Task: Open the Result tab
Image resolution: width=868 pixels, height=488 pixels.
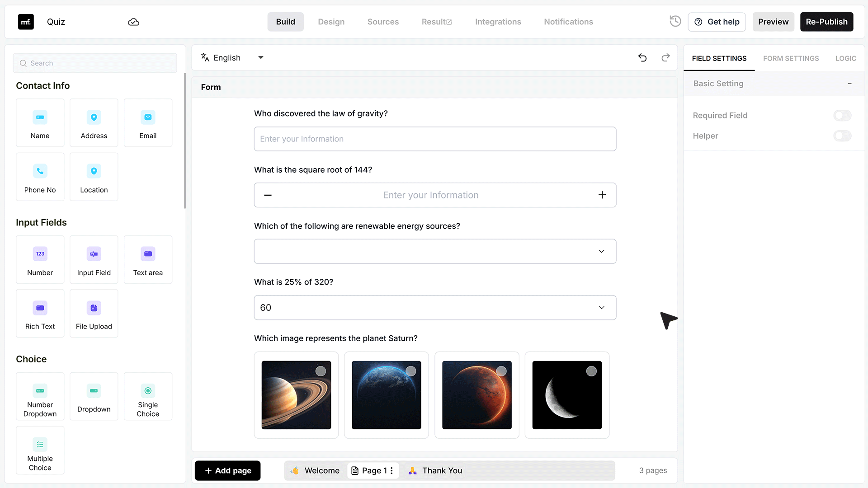Action: pos(436,22)
